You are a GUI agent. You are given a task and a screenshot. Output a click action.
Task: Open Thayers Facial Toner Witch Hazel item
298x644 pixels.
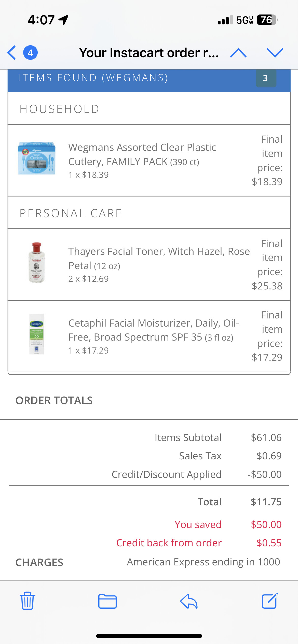(159, 258)
